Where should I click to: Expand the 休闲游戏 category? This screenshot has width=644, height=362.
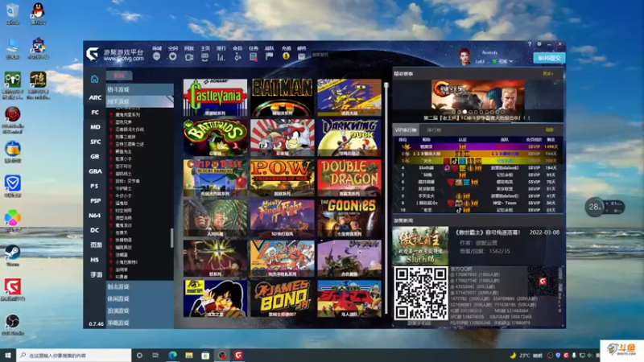pyautogui.click(x=139, y=298)
